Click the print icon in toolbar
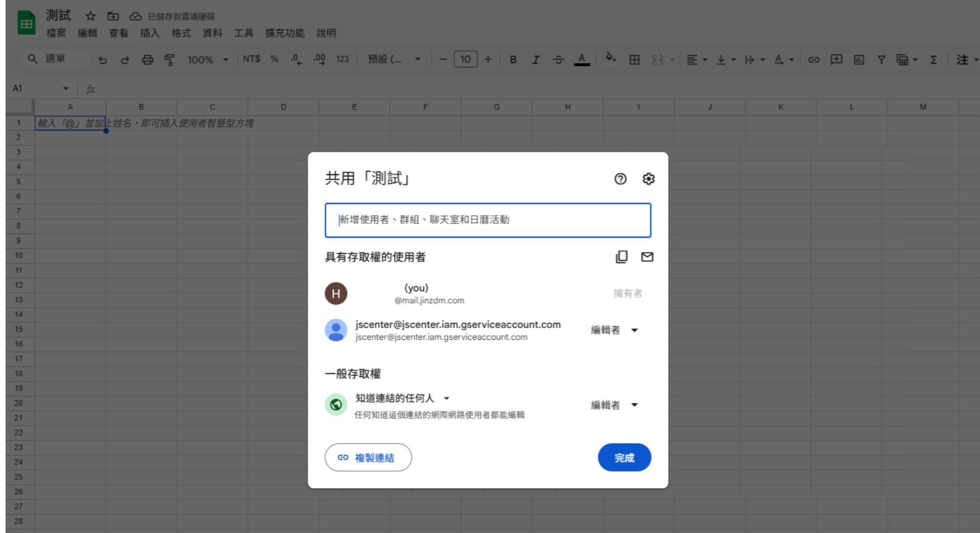 click(x=147, y=60)
